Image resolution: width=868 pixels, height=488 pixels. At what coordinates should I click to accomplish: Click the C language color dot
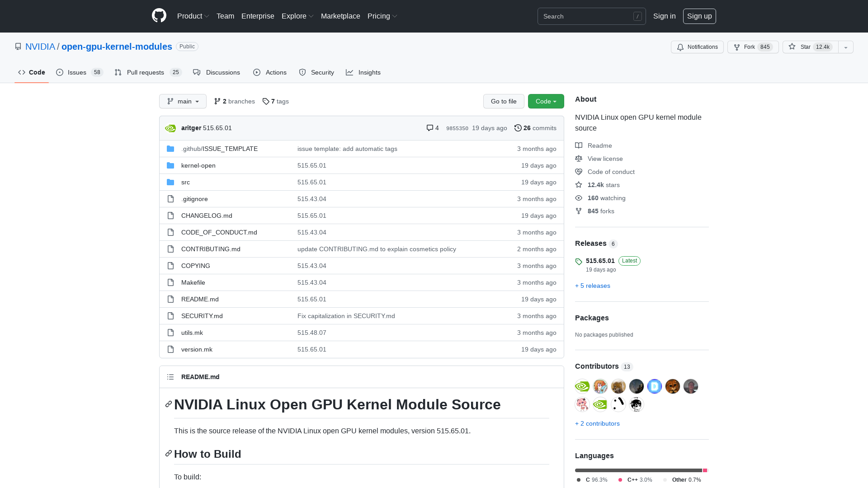pos(579,480)
